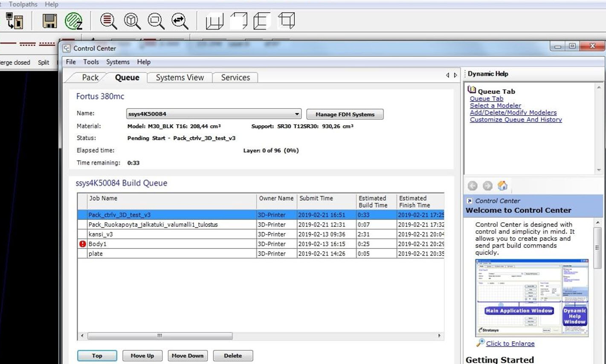Click the Control Center title bar icon
The image size is (606, 364).
pyautogui.click(x=67, y=48)
